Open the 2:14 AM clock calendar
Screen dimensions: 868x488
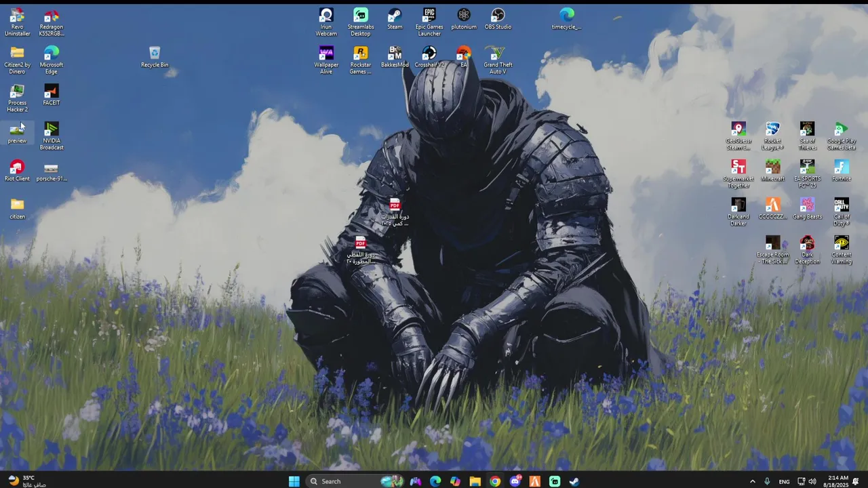click(837, 481)
